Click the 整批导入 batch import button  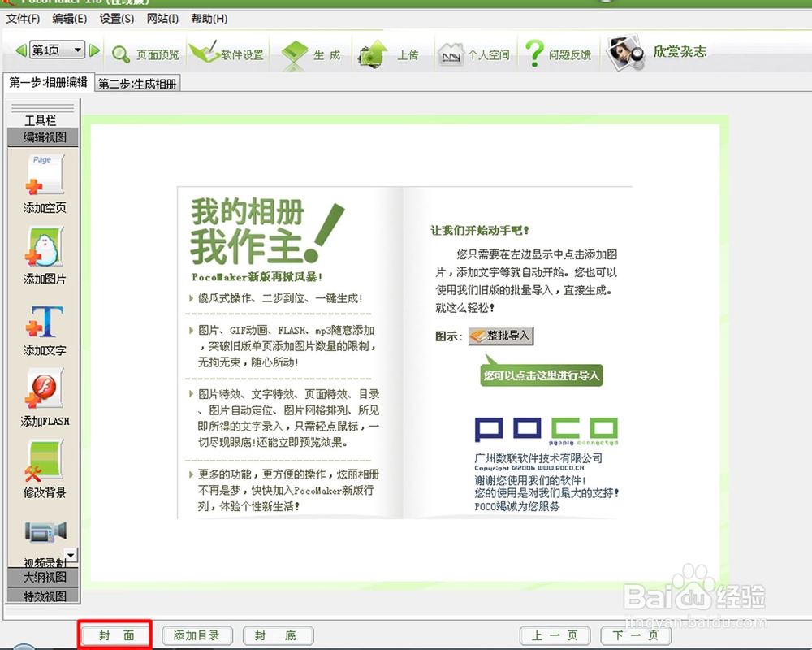click(501, 336)
